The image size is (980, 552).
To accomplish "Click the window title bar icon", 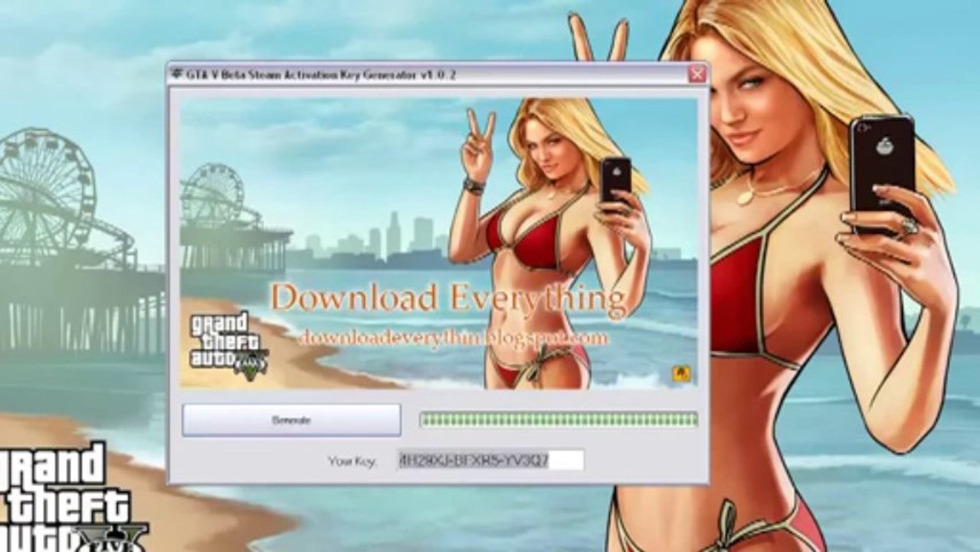I will click(177, 74).
